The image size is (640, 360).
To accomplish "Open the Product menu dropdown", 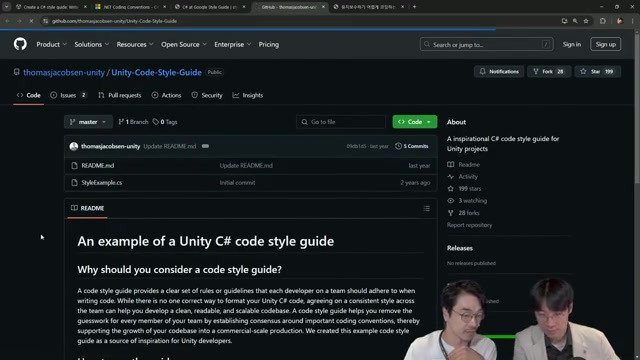I will pos(51,44).
